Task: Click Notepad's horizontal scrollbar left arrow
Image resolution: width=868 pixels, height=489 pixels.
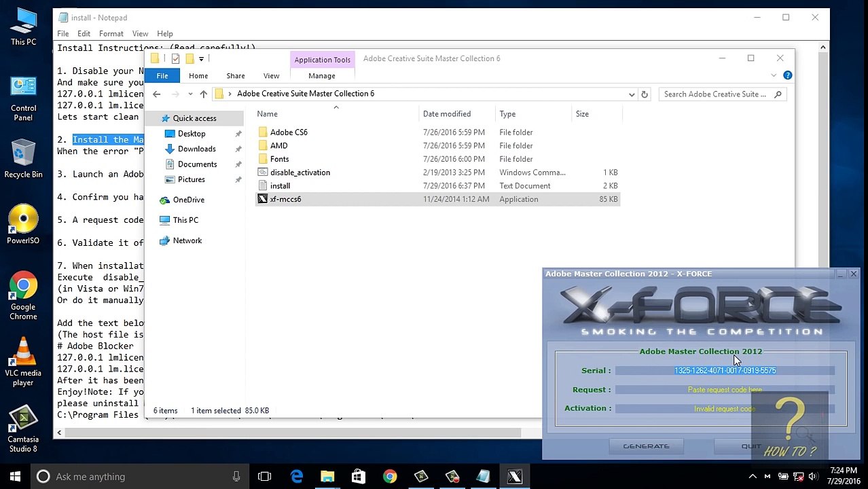Action: pos(59,433)
